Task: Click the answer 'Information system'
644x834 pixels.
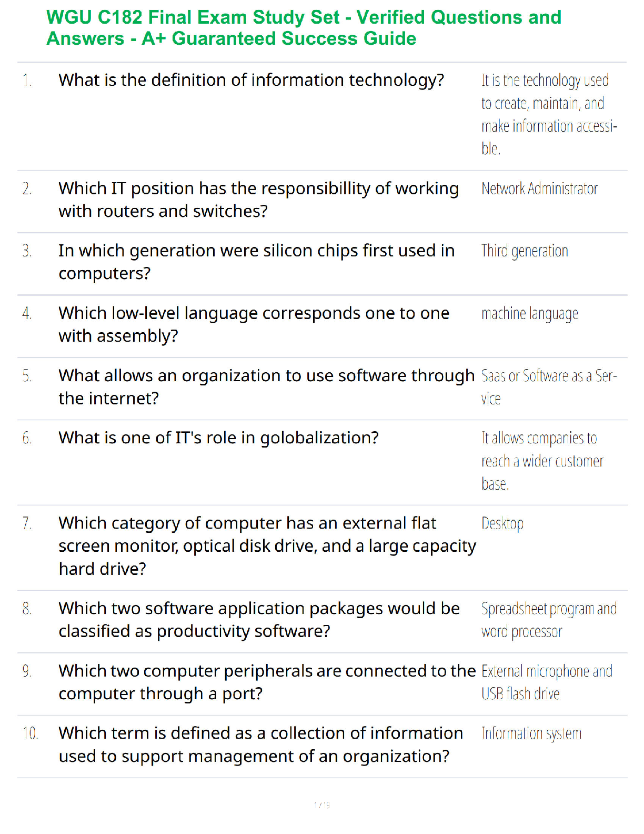Action: coord(531,733)
